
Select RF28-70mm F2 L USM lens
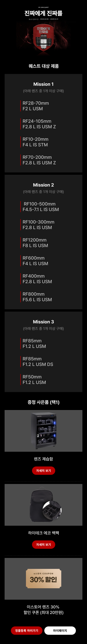(35, 106)
